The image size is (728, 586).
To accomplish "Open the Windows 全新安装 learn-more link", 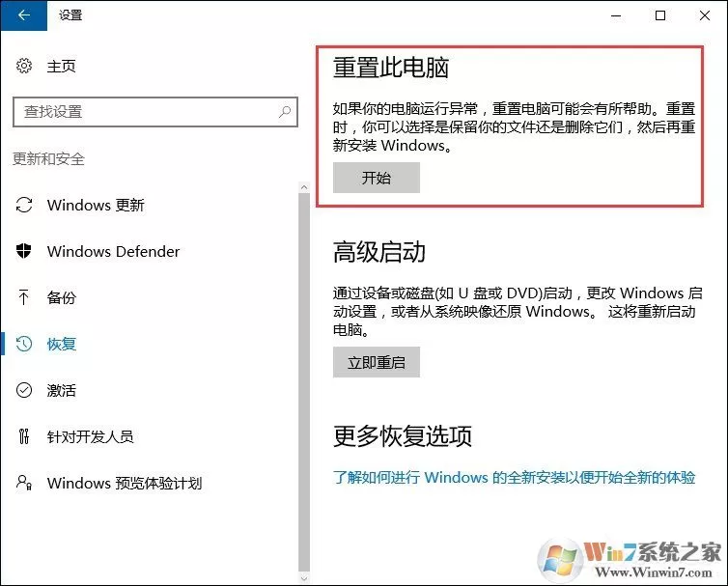I will pos(514,477).
